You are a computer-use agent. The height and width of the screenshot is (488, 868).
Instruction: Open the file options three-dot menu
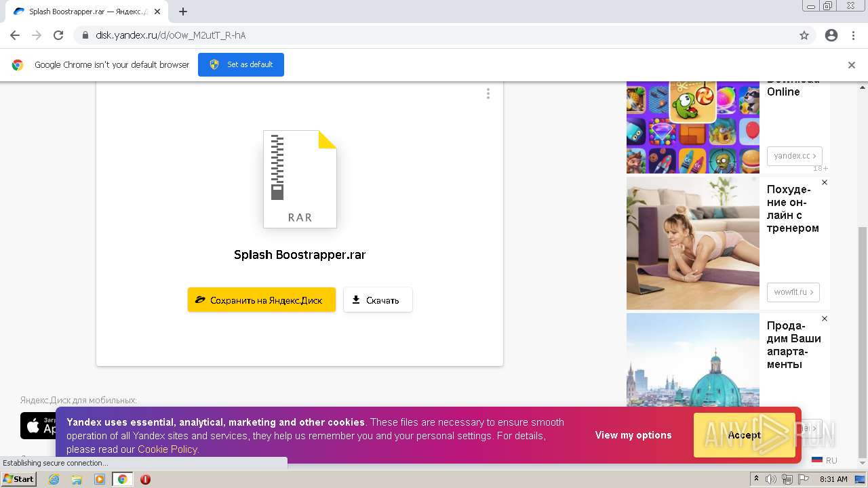(488, 94)
